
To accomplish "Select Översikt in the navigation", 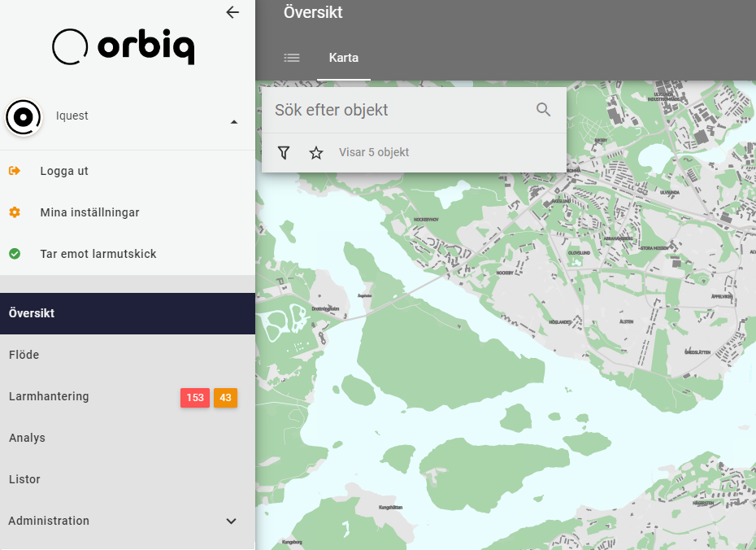I will click(x=128, y=313).
